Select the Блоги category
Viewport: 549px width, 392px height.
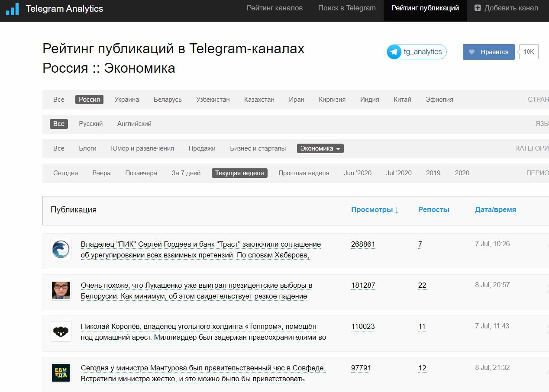(88, 148)
